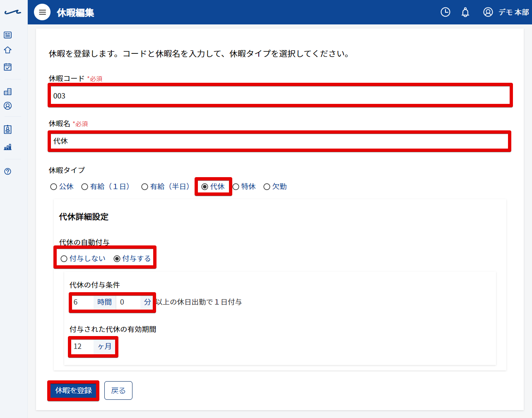Open the hamburger menu button
The height and width of the screenshot is (418, 532).
[42, 12]
